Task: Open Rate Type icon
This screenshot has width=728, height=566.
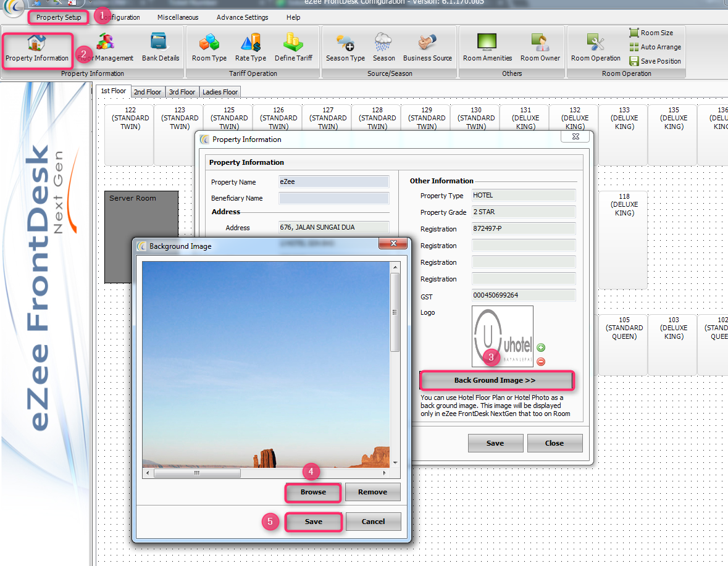Action: tap(250, 48)
